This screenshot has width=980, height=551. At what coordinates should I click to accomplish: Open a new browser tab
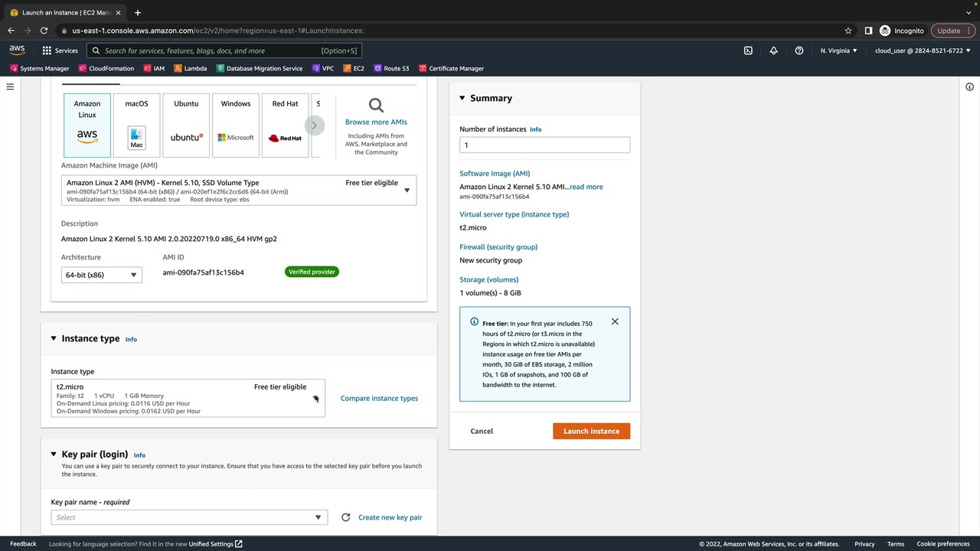point(138,12)
